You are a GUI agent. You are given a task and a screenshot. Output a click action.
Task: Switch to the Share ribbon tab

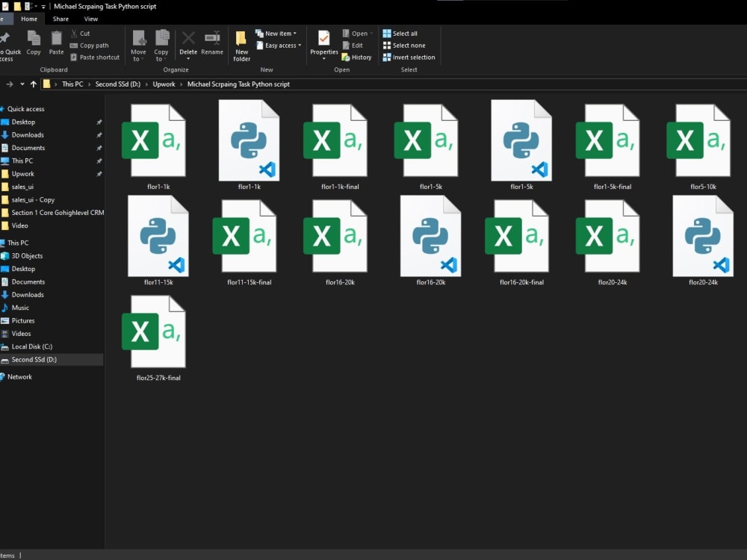tap(61, 19)
